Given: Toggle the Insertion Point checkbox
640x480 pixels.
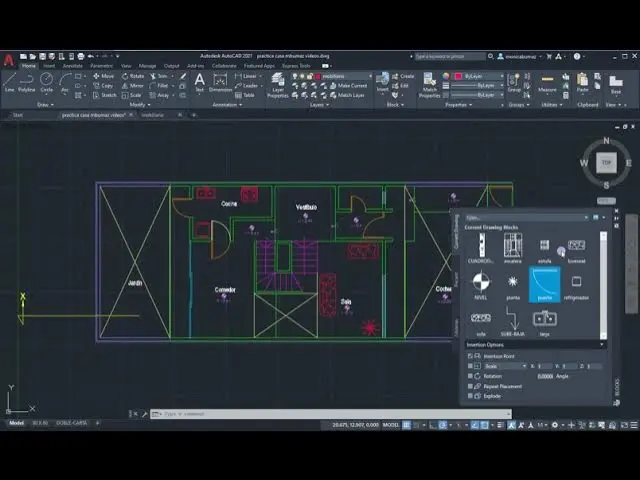Looking at the screenshot, I should tap(470, 356).
